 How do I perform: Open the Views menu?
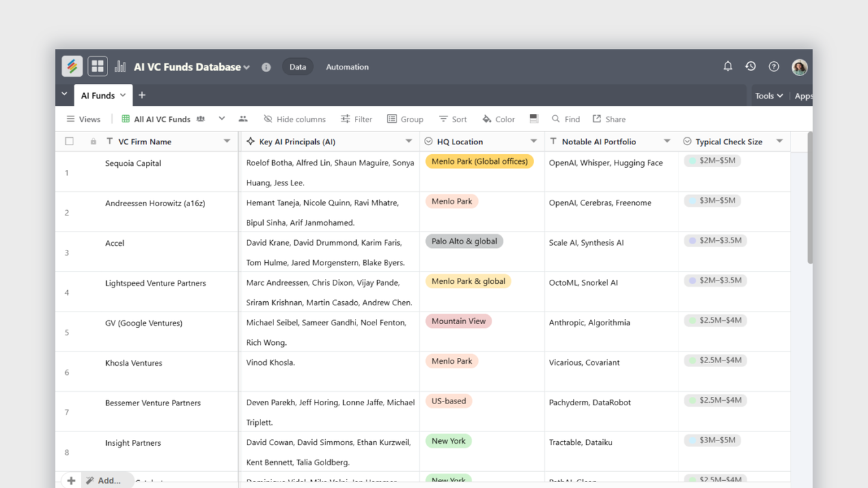(x=83, y=119)
